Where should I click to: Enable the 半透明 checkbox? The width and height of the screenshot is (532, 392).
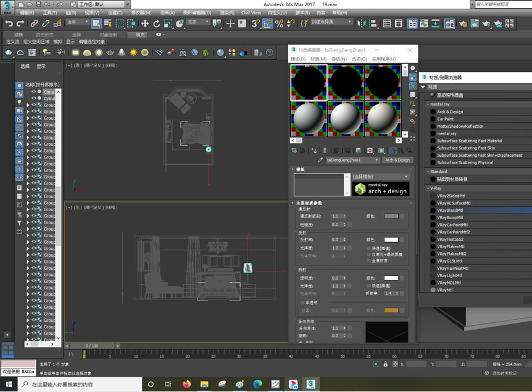[x=302, y=302]
